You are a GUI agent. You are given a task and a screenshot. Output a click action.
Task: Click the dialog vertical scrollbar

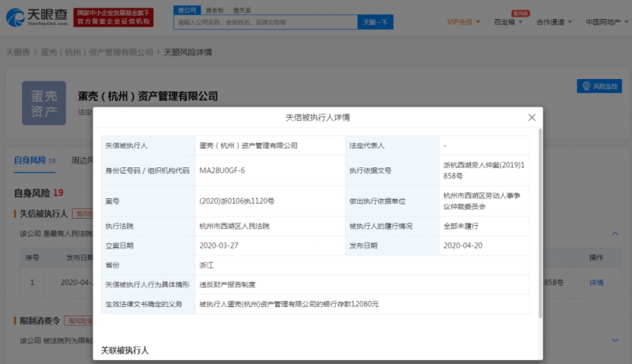(x=540, y=223)
